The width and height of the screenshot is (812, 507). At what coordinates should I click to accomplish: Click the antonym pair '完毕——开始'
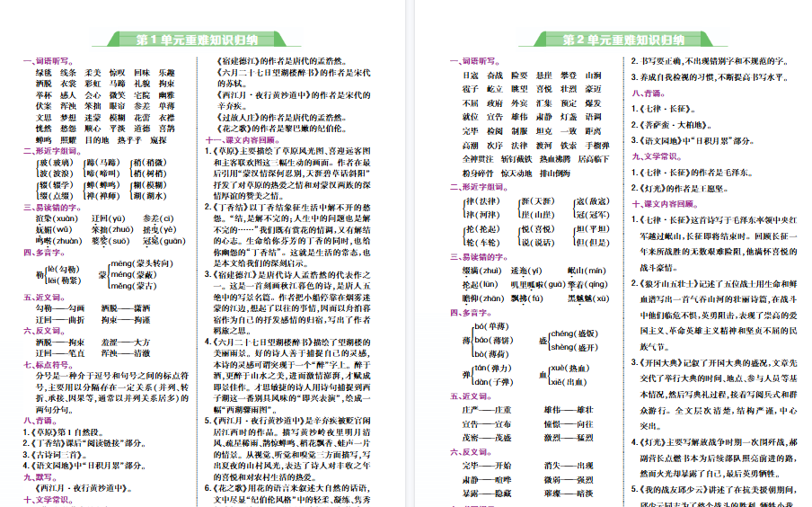pyautogui.click(x=487, y=466)
